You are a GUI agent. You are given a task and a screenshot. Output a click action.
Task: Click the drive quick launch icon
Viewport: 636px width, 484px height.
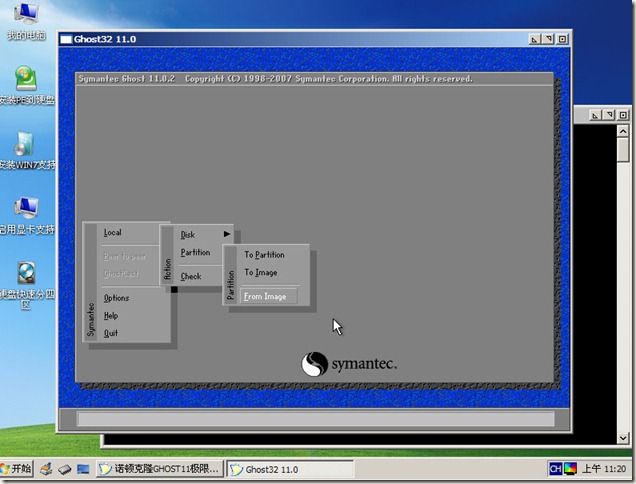click(x=65, y=470)
